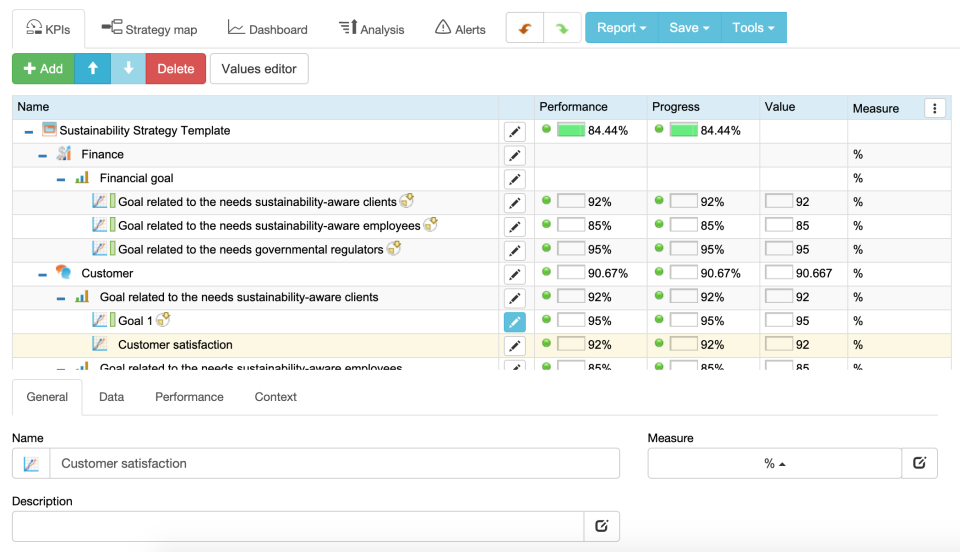Move item down with arrow button
Image resolution: width=960 pixels, height=552 pixels.
click(x=128, y=69)
